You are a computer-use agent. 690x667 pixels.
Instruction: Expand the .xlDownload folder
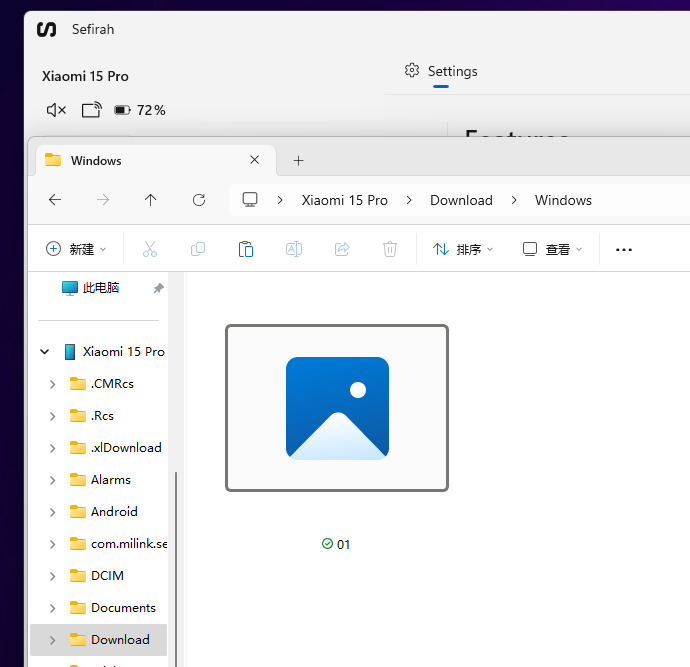click(52, 448)
